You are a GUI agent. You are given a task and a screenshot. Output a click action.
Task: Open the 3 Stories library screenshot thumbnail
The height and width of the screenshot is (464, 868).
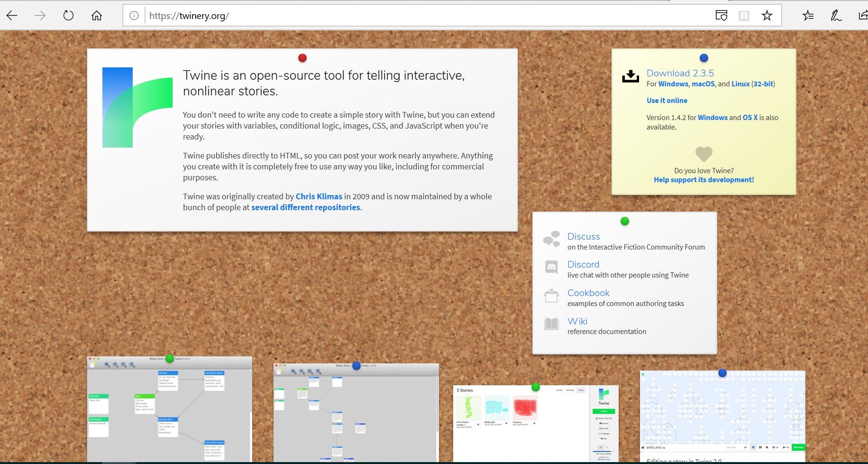tap(536, 423)
